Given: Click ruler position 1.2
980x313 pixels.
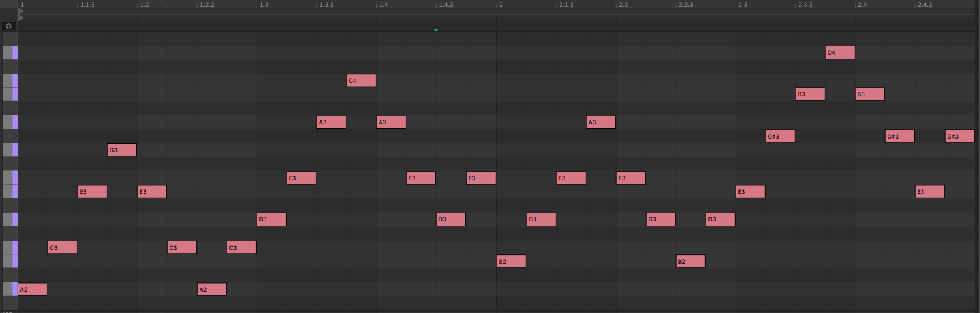Looking at the screenshot, I should point(144,5).
